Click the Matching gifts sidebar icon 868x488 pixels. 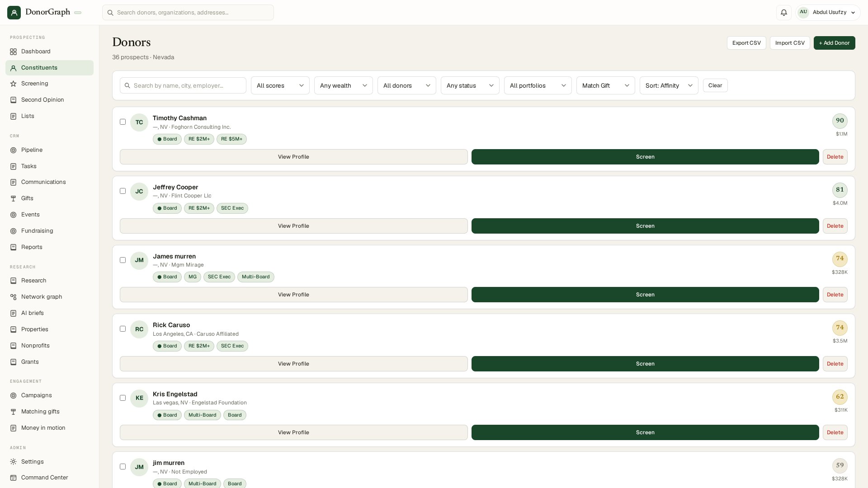[14, 412]
